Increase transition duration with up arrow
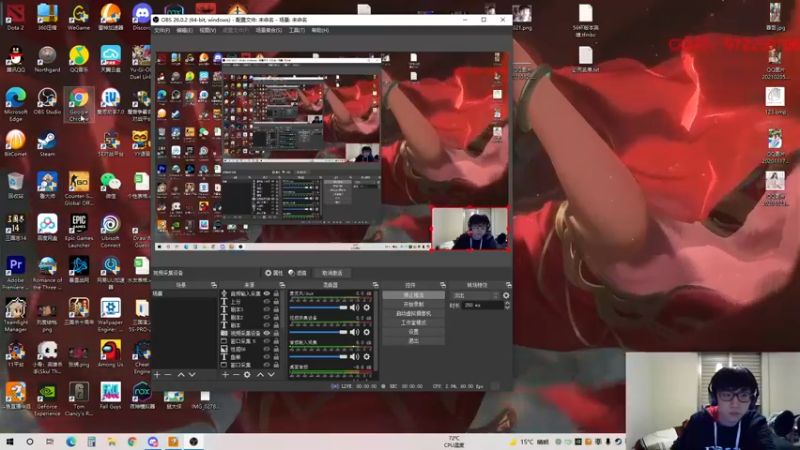This screenshot has height=450, width=800. click(507, 303)
